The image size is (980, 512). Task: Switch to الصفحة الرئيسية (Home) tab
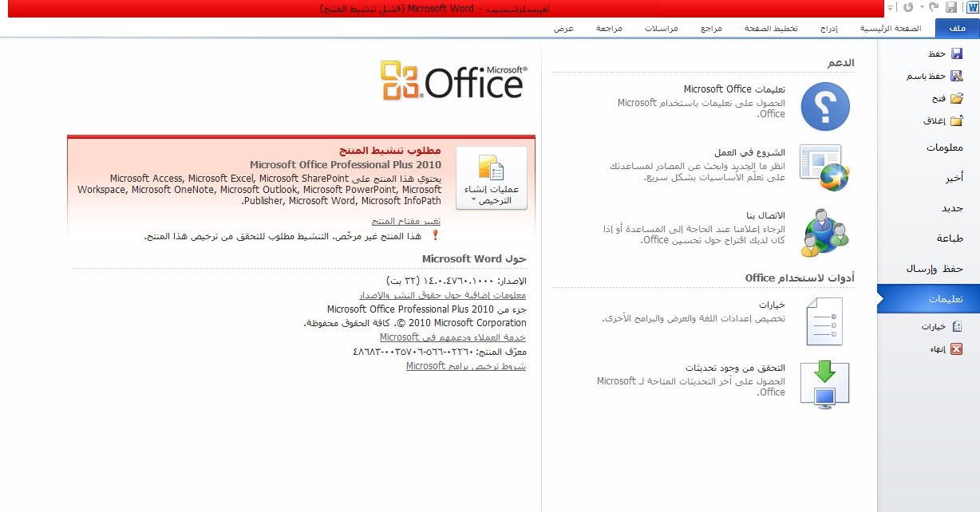click(x=891, y=28)
